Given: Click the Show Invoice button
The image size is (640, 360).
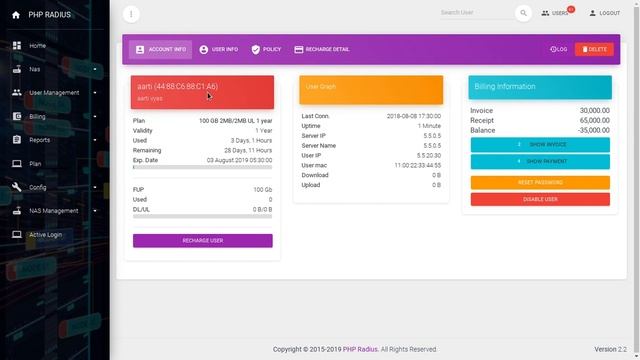Looking at the screenshot, I should tap(540, 145).
